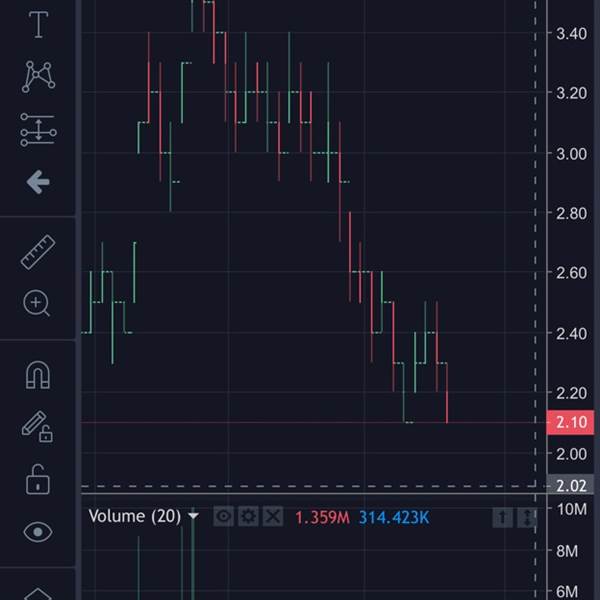Click the 2.02 crosshair price label
The image size is (600, 600).
[x=571, y=485]
